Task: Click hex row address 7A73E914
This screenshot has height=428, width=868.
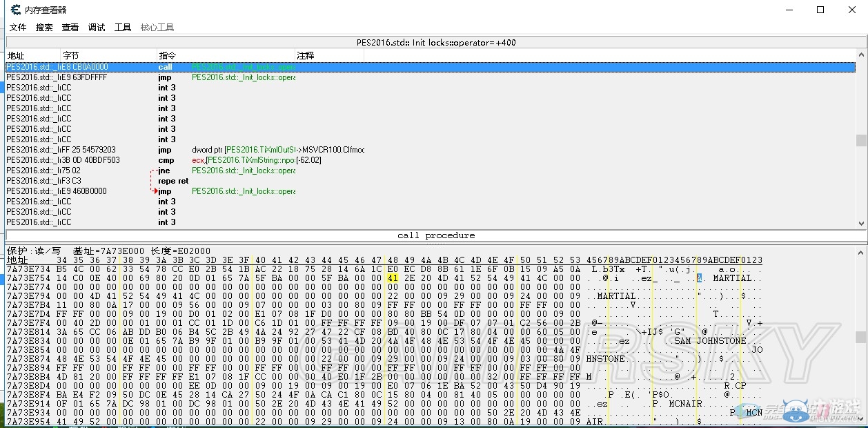Action: tap(28, 404)
